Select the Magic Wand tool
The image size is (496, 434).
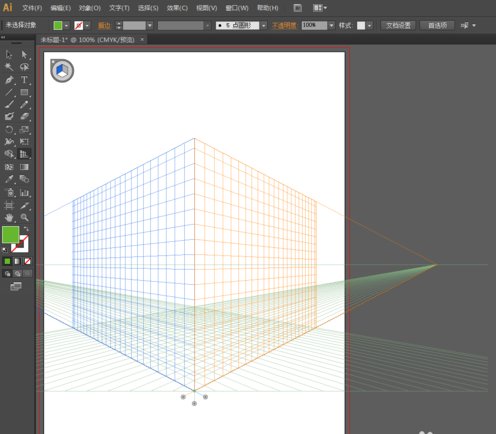pyautogui.click(x=9, y=67)
